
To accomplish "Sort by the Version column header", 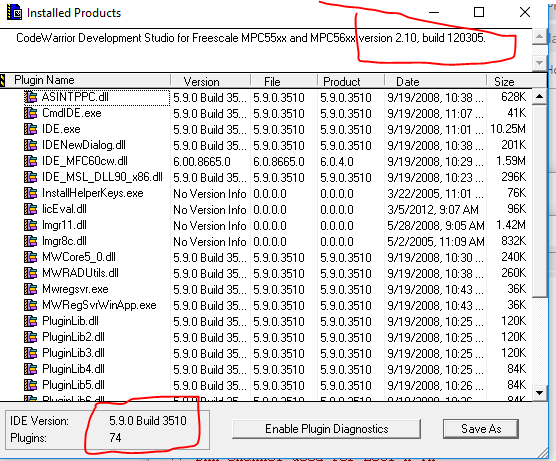I will 211,81.
